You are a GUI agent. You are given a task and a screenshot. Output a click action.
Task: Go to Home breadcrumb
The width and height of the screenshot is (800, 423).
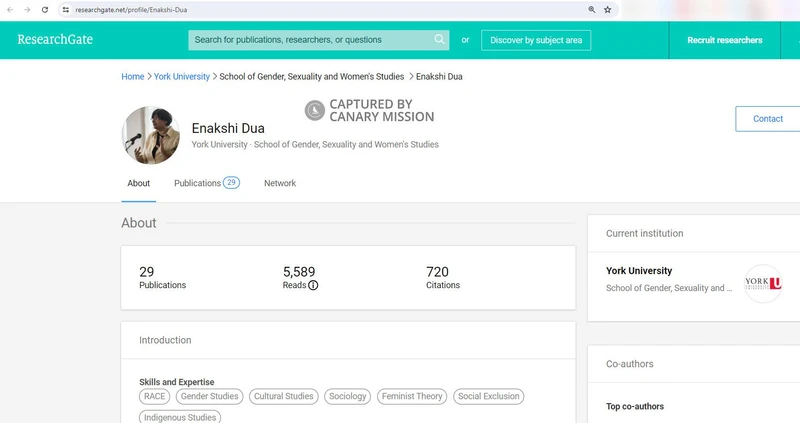pyautogui.click(x=133, y=77)
